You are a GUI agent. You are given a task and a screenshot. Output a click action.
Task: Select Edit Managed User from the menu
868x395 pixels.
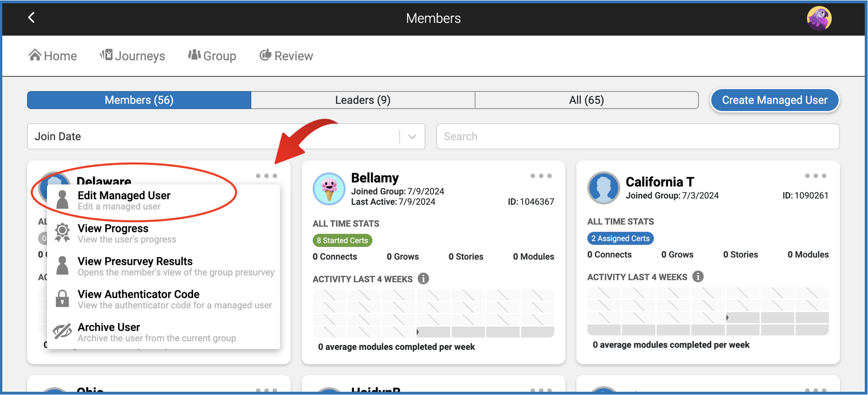124,200
